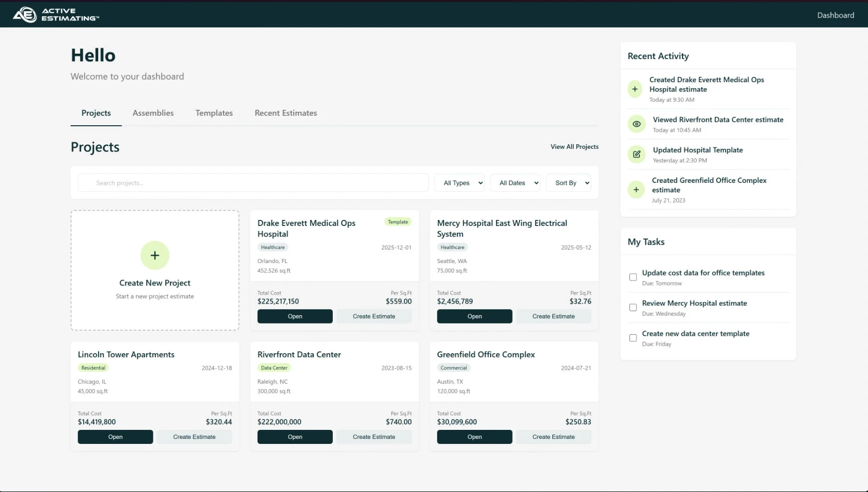Click edit icon beside Updated Hospital Template

(x=636, y=154)
